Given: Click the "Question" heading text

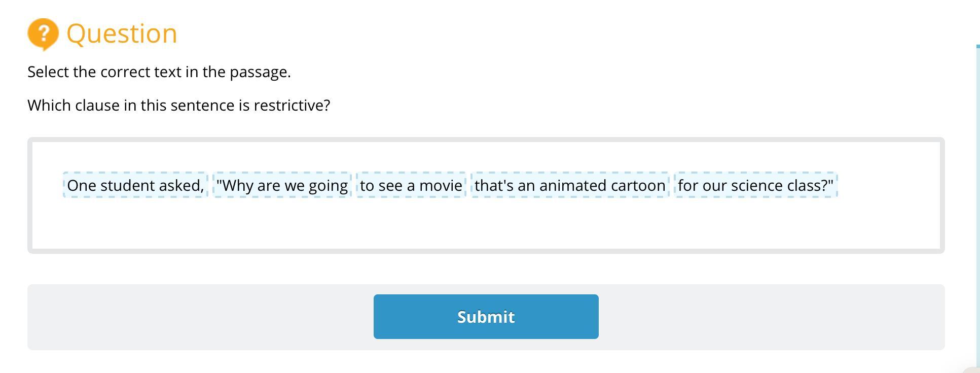Looking at the screenshot, I should pos(122,33).
